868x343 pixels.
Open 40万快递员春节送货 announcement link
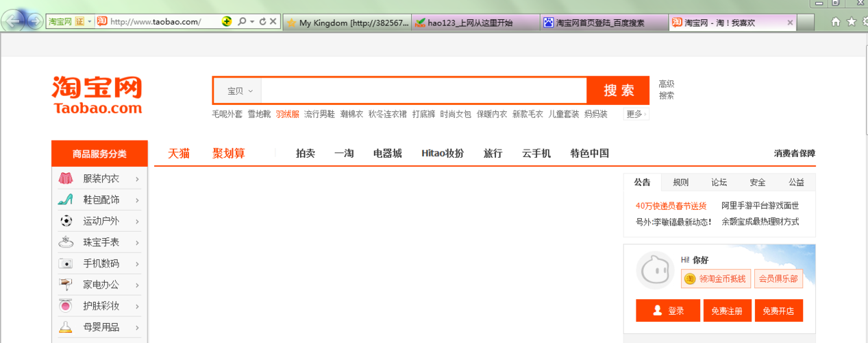coord(671,206)
